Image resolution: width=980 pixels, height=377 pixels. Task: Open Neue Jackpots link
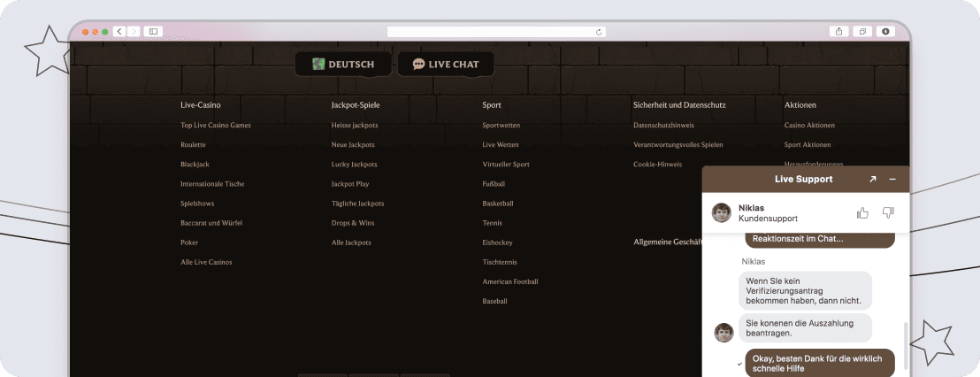[353, 144]
